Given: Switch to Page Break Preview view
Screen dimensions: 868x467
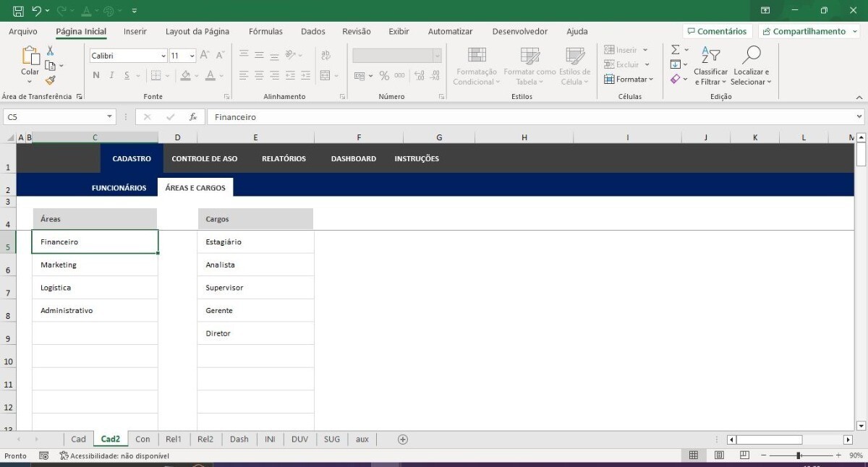Looking at the screenshot, I should pyautogui.click(x=744, y=455).
